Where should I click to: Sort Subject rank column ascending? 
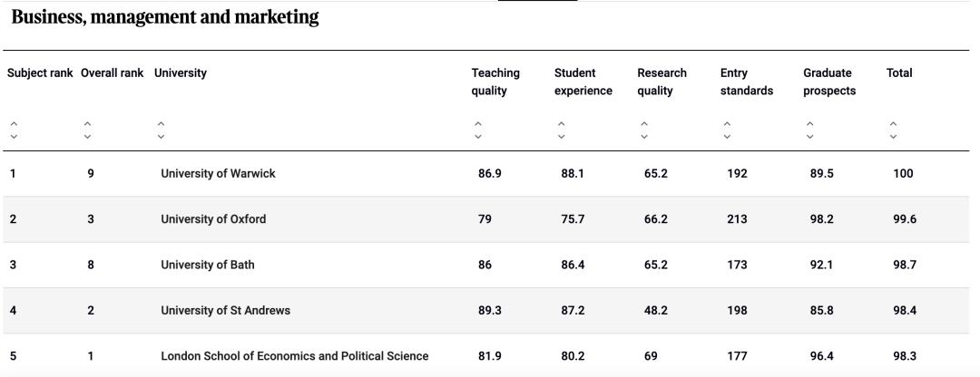[14, 124]
